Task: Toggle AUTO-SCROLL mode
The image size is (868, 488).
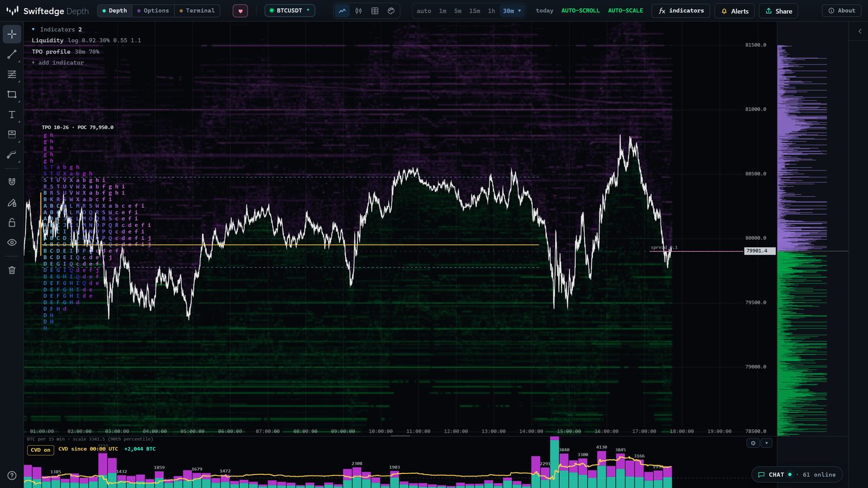Action: point(580,11)
